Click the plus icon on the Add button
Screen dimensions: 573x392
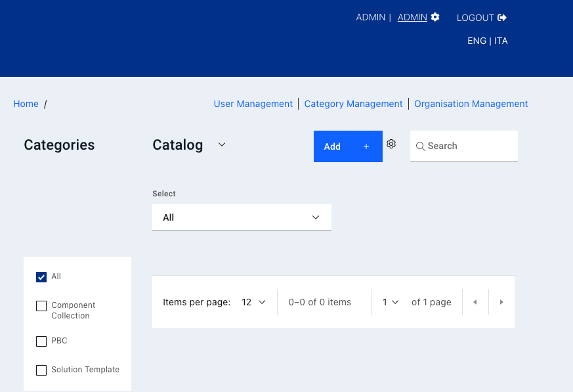coord(366,146)
